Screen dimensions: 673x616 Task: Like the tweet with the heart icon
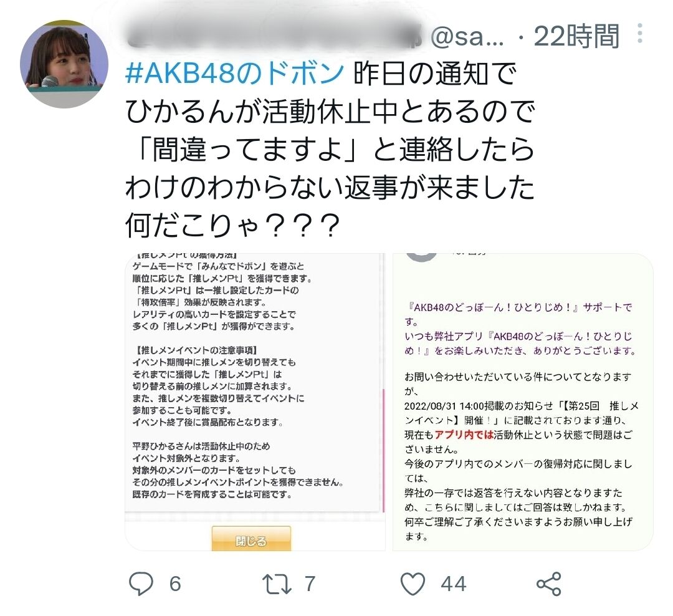click(413, 584)
